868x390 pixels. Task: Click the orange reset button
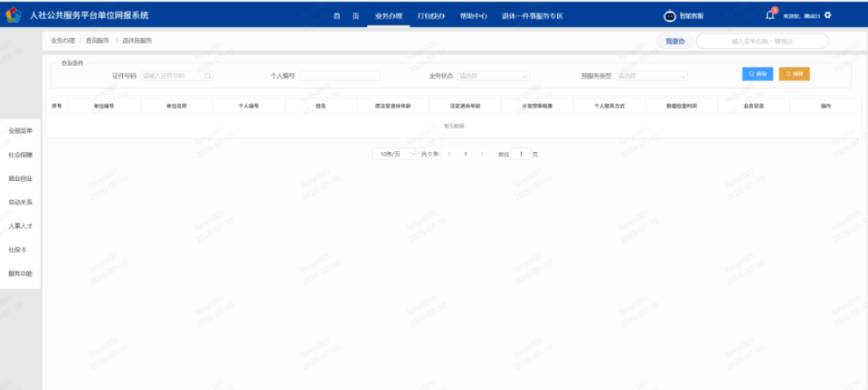(794, 73)
